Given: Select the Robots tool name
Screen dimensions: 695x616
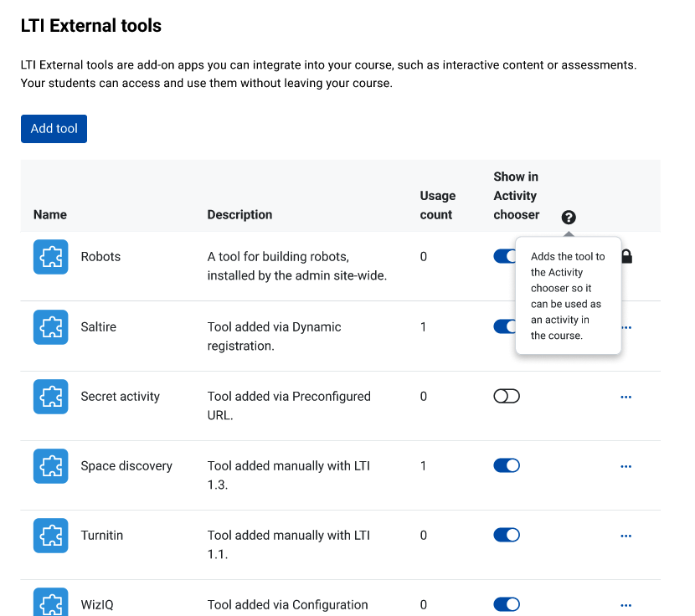Looking at the screenshot, I should [x=100, y=257].
